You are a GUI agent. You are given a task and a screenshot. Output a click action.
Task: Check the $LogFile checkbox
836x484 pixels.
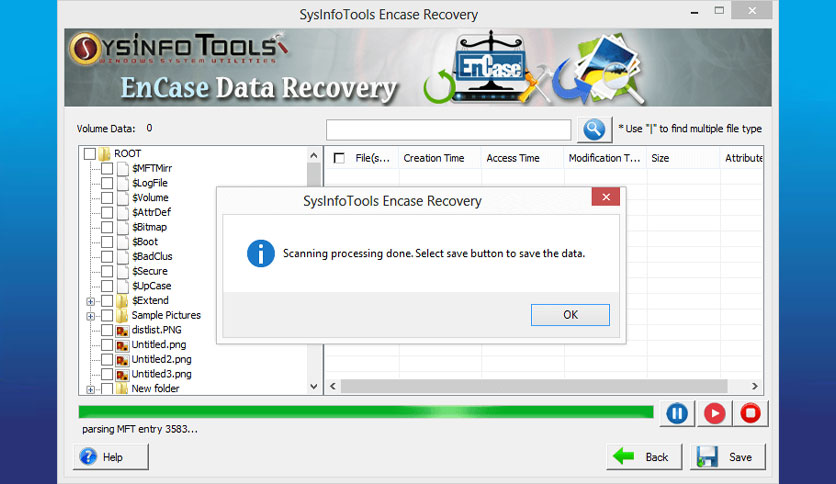[x=107, y=183]
